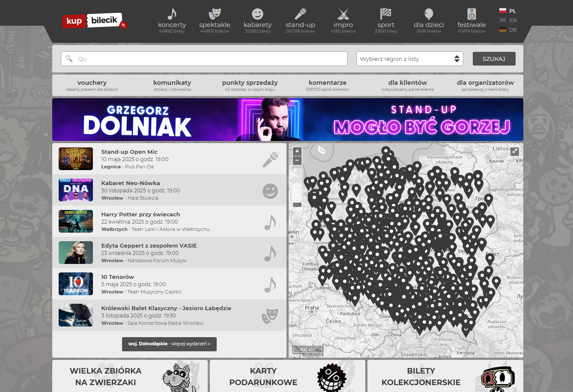Click venue text 'Legnica - Pub Pan-Da'

pos(127,167)
